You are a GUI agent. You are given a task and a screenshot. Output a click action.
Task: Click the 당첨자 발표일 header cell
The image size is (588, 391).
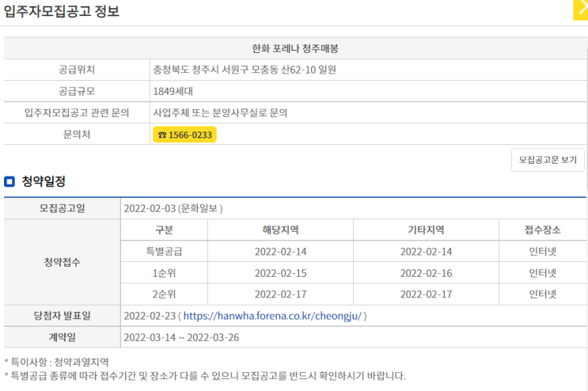(63, 316)
